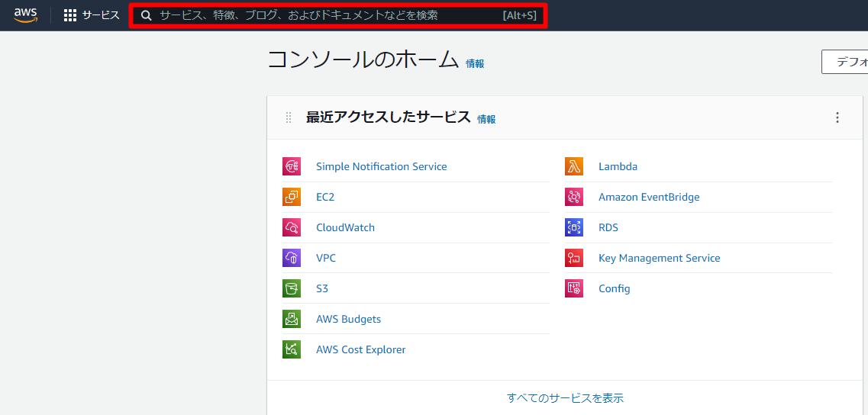Viewport: 868px width, 415px height.
Task: Click すべてのサービスを表示 link
Action: coord(565,398)
